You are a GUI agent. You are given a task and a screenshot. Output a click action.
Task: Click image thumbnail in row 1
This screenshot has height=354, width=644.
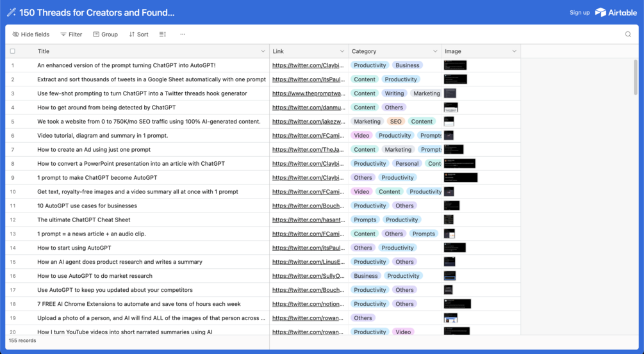click(455, 65)
